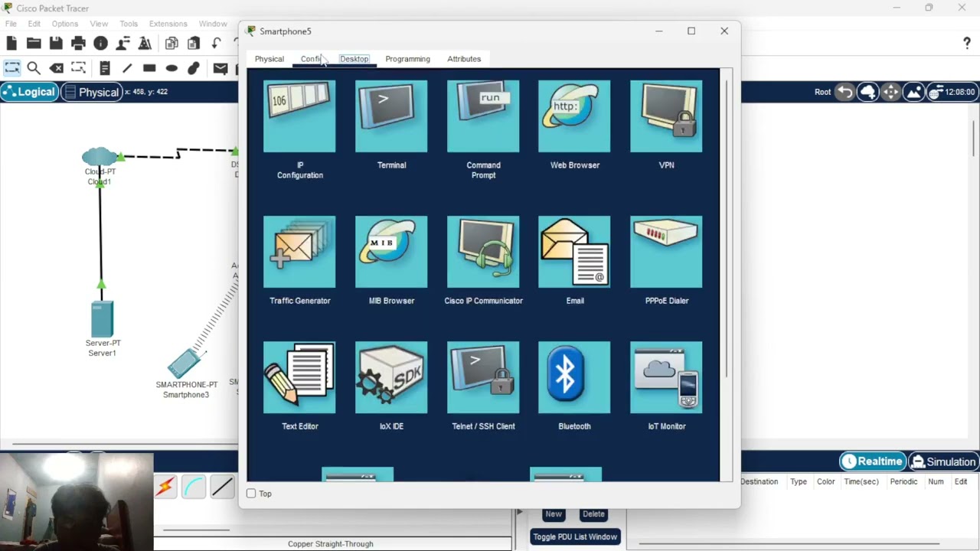
Task: Select the Draw Rectangle tool
Action: (x=149, y=68)
